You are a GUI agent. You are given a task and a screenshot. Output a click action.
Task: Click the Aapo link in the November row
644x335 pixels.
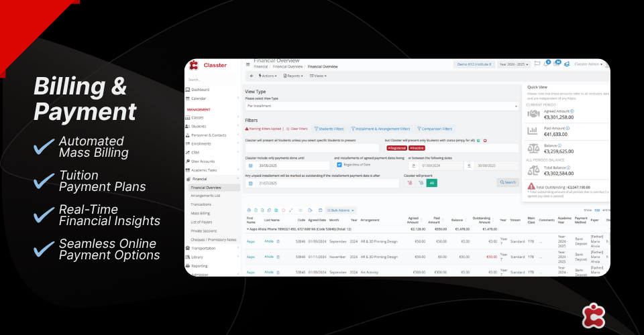pos(250,257)
